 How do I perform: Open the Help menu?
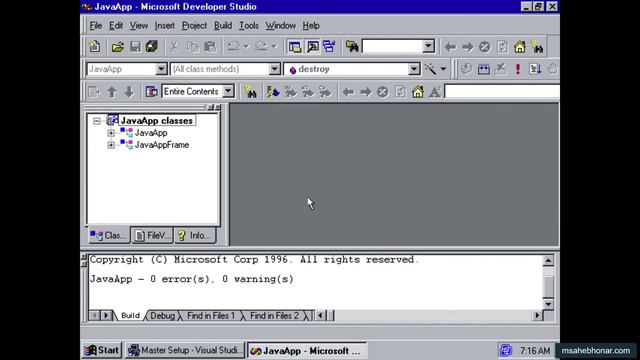pyautogui.click(x=311, y=26)
